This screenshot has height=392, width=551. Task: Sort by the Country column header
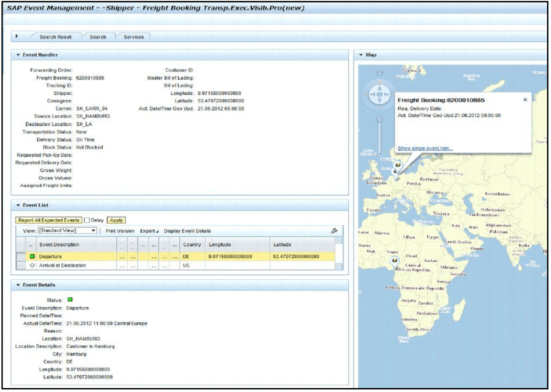click(x=192, y=245)
